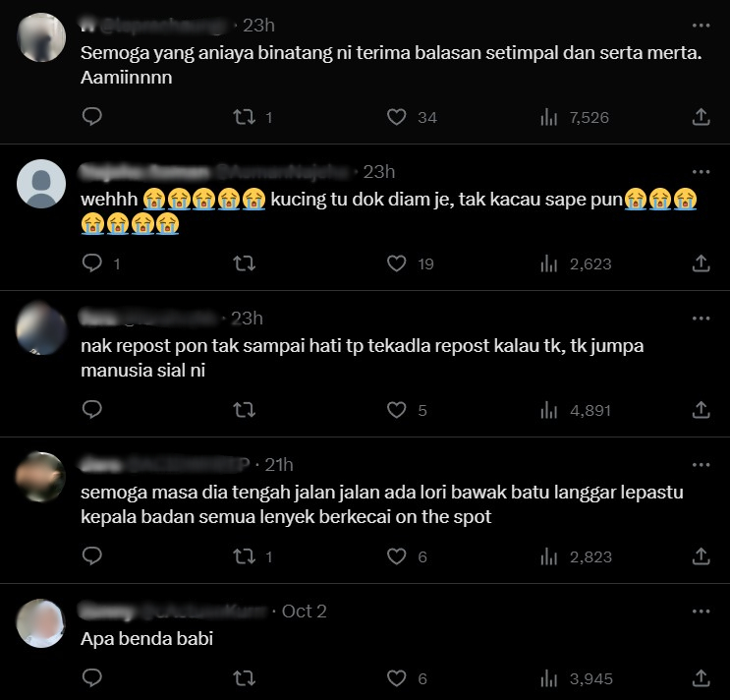Open the 'Apa benda babi' tweet text
The width and height of the screenshot is (730, 700).
pyautogui.click(x=146, y=638)
